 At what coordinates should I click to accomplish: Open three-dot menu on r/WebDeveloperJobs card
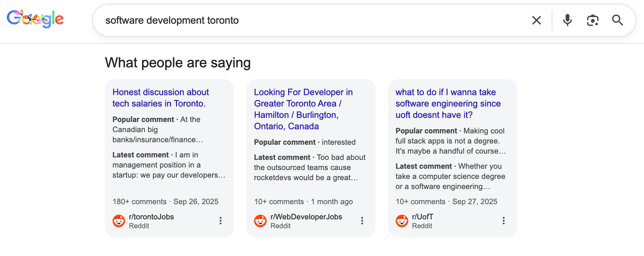362,221
